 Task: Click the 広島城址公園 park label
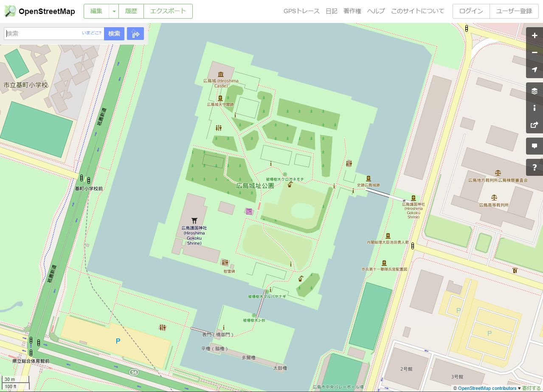coord(255,186)
